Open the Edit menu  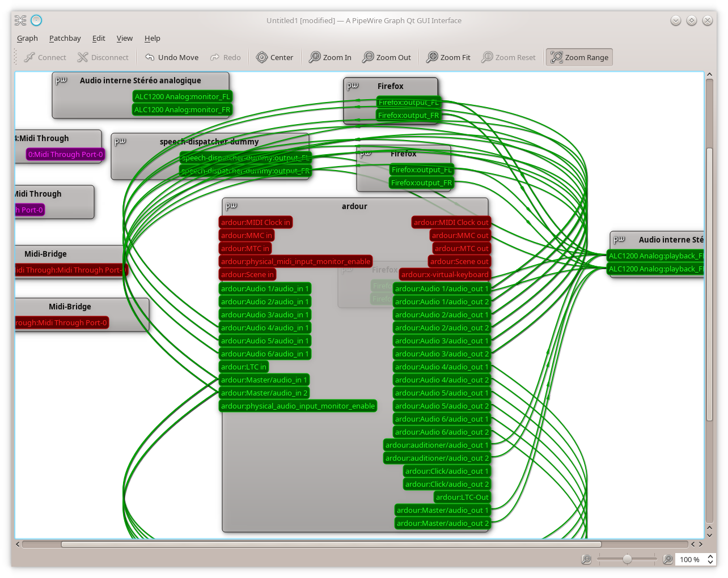[x=99, y=38]
